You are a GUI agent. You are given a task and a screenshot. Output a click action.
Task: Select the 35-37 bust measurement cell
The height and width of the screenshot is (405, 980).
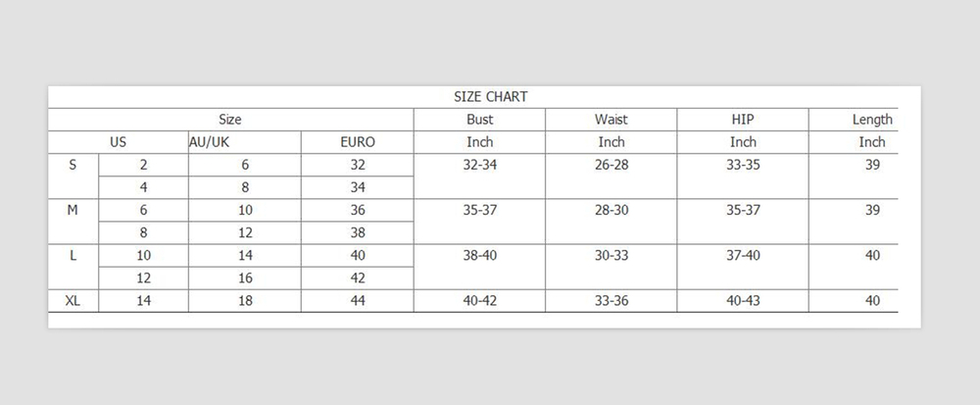point(479,210)
